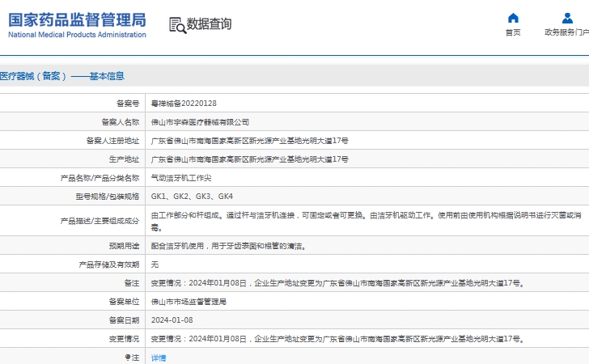Select the company name 佛山市宇森医疗器械有限公司
Screen dimensions: 589x364
coord(200,122)
